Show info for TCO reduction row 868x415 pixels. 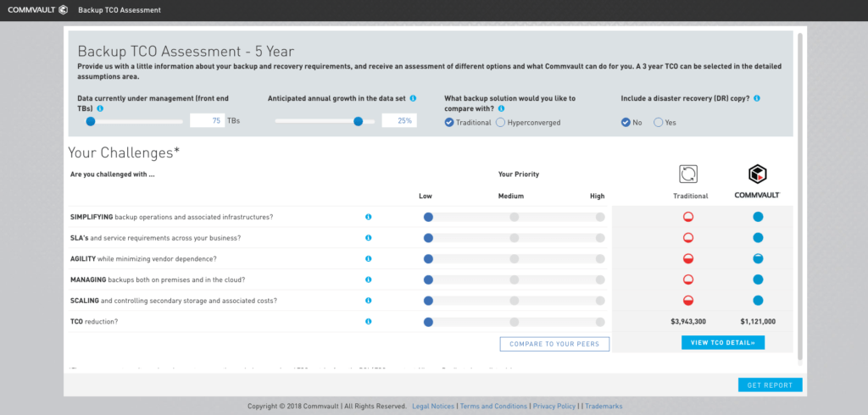pyautogui.click(x=369, y=322)
